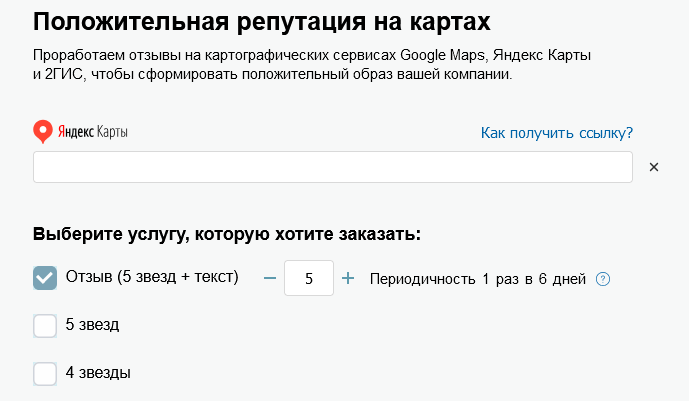Click the Отзыв (5 звезд + текст) label
Screen dimensions: 689x401
pos(152,277)
